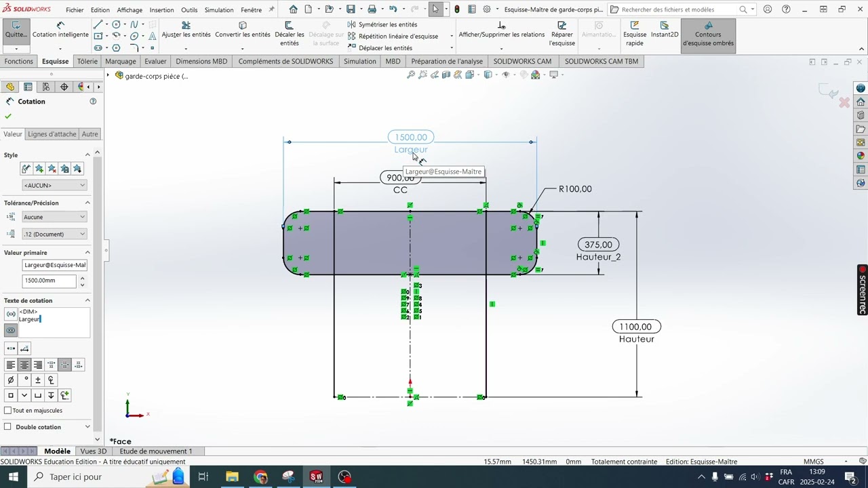Viewport: 868px width, 488px height.
Task: Collapse Valeur primaire section
Action: (87, 253)
